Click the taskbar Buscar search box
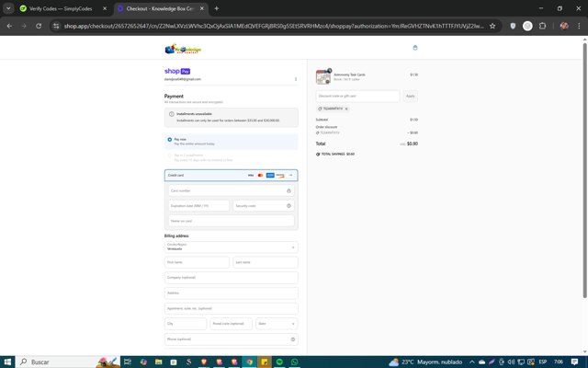 pyautogui.click(x=67, y=362)
